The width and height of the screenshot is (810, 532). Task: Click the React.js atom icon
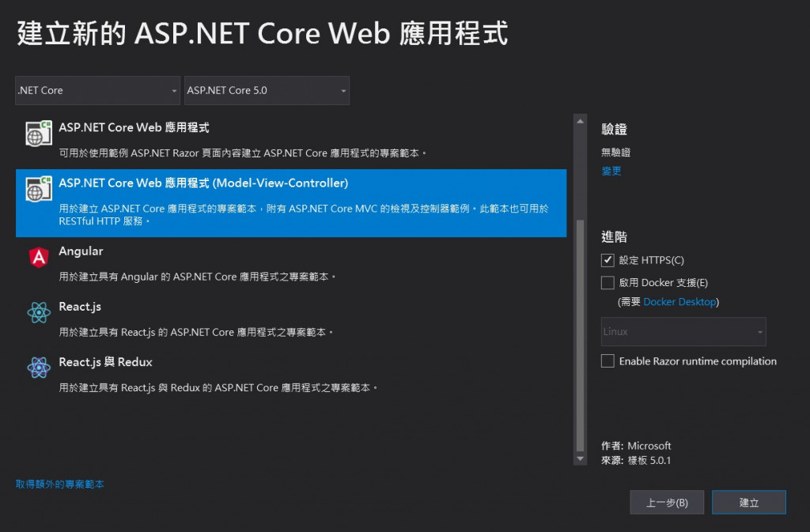coord(39,312)
